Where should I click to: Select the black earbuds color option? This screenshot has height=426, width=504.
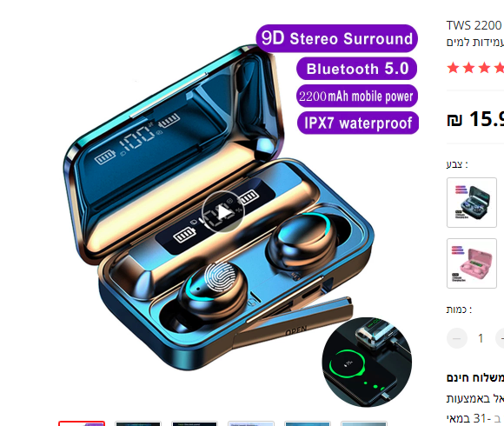[472, 203]
